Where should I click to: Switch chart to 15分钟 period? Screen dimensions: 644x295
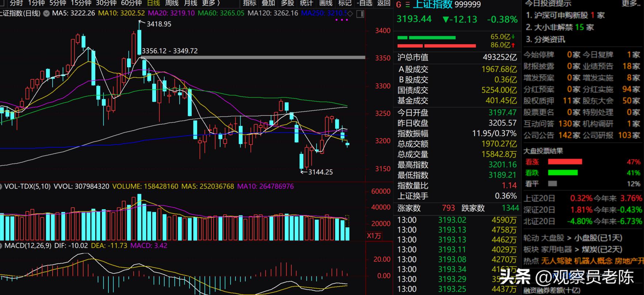pyautogui.click(x=81, y=3)
